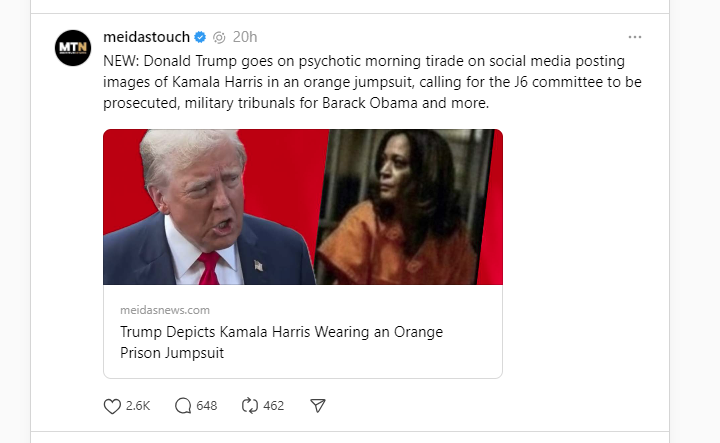The height and width of the screenshot is (443, 720).
Task: Click the repost arrows icon
Action: tap(250, 405)
